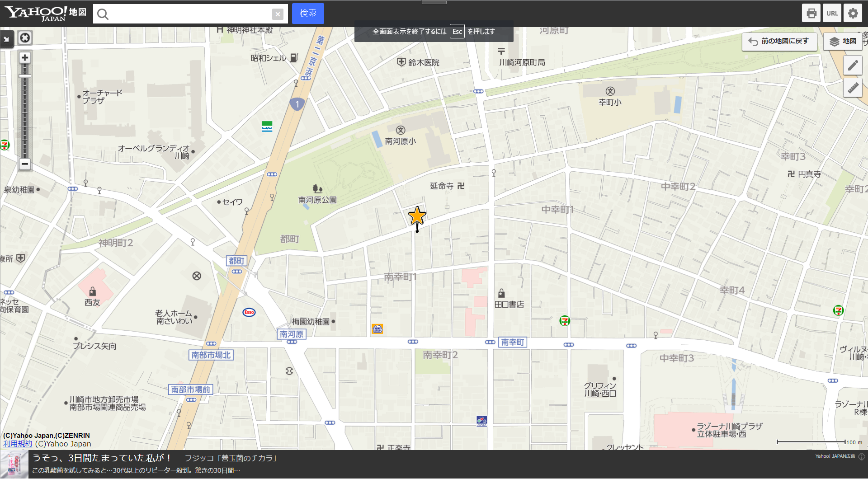Select the ruler distance measurement tool
The image size is (868, 488).
click(853, 88)
